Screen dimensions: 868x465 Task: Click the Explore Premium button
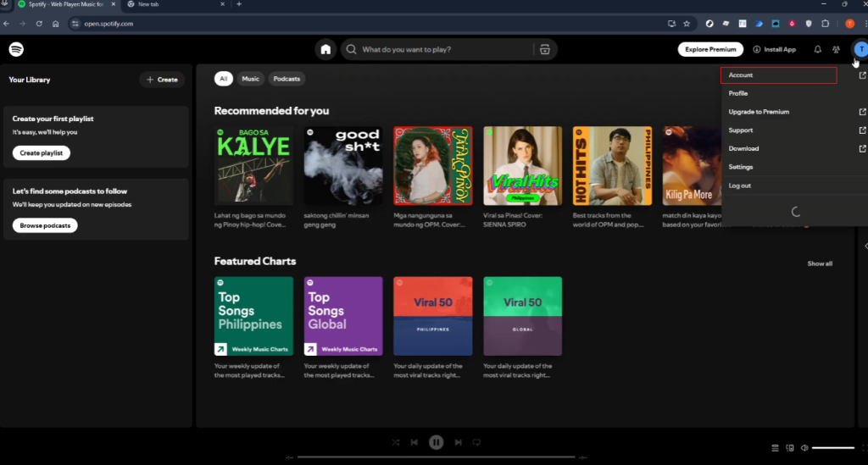click(710, 49)
